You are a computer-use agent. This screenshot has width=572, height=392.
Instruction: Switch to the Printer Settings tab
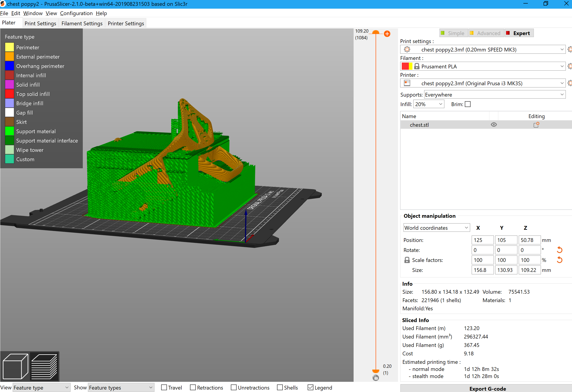click(x=126, y=23)
